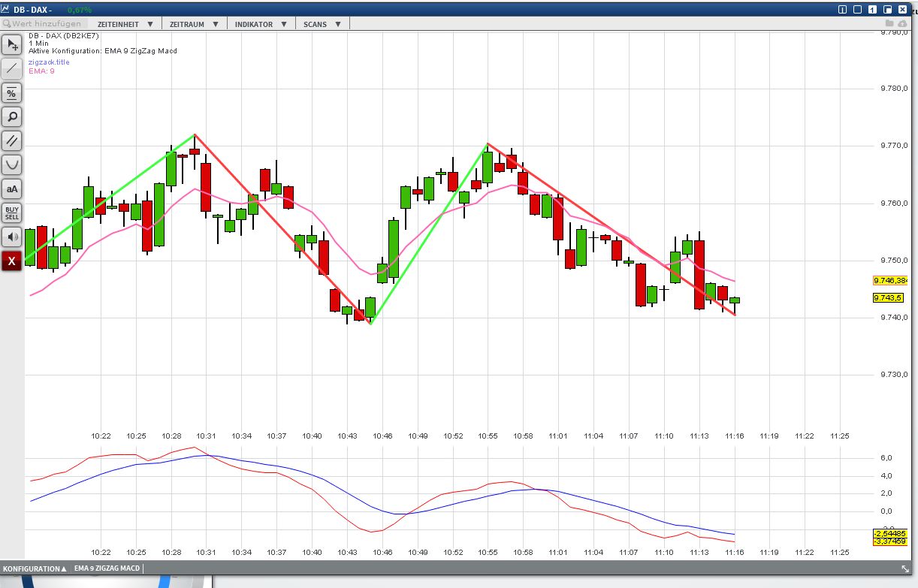Click the -3,37459 MACD value label
This screenshot has width=918, height=588.
(889, 541)
